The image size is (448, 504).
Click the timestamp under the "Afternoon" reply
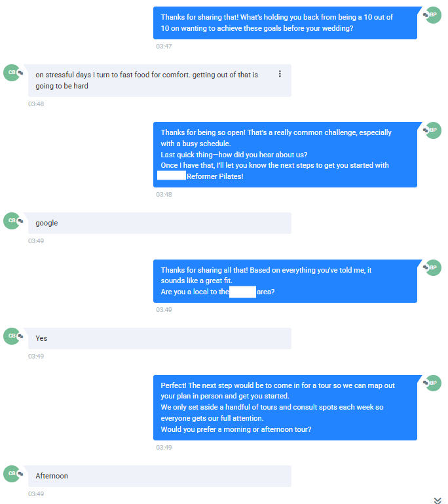36,494
